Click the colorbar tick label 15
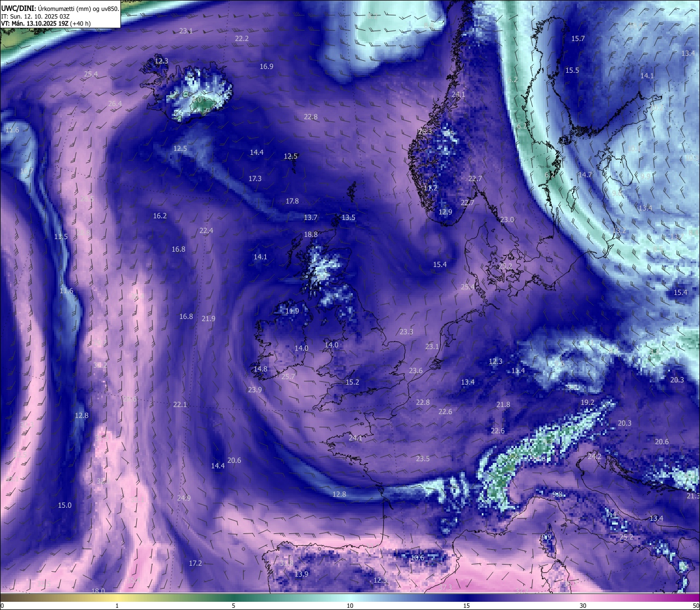The image size is (700, 610). pos(466,606)
